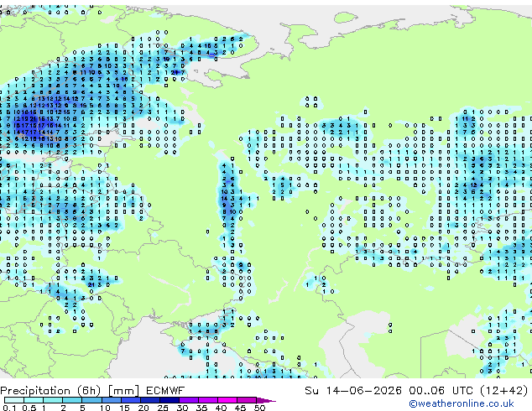The width and height of the screenshot is (532, 411).
Task: Click the '(12+42)' model run label
Action: (504, 391)
